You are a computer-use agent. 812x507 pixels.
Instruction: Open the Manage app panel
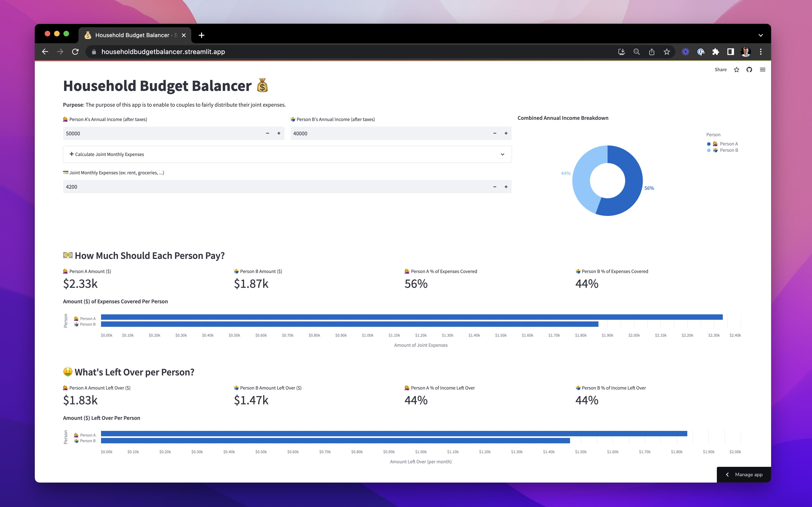(x=744, y=475)
